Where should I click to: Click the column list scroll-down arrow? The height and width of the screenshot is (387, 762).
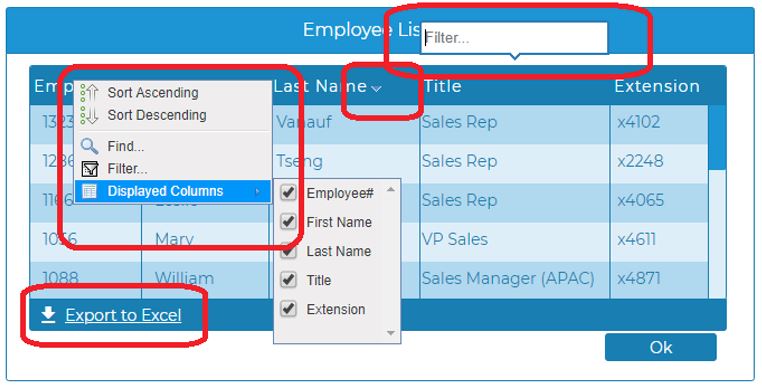pos(391,333)
